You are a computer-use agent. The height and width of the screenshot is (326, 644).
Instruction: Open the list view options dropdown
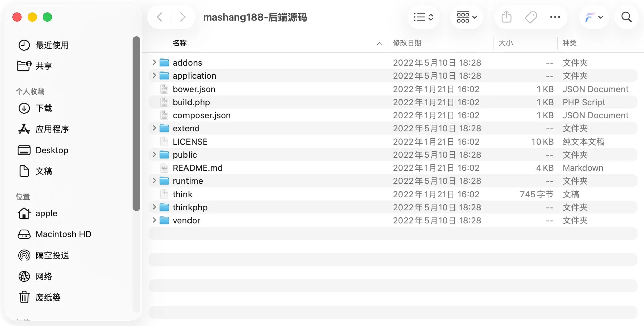pos(424,17)
